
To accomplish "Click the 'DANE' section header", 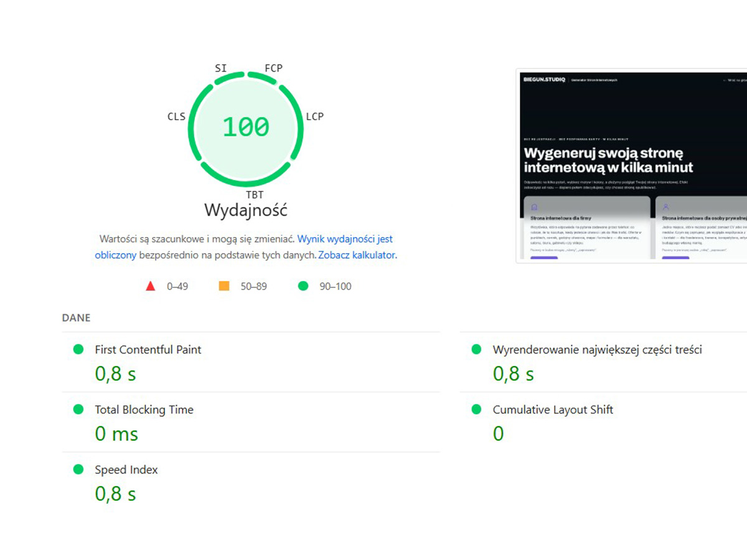I will 77,318.
